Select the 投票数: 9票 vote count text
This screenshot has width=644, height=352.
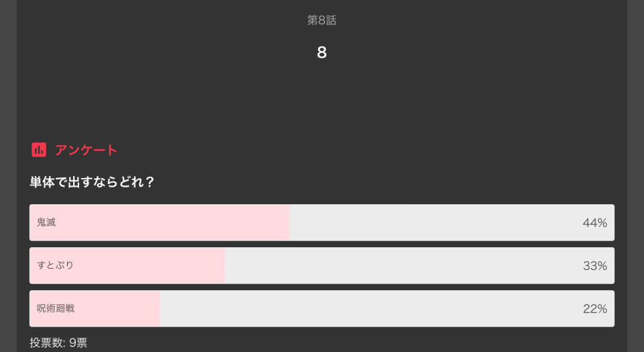click(58, 343)
